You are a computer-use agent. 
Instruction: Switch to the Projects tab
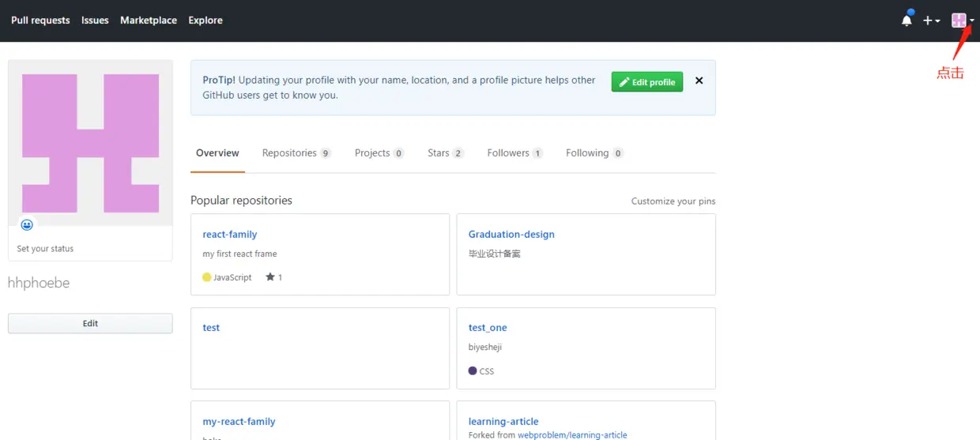[379, 153]
